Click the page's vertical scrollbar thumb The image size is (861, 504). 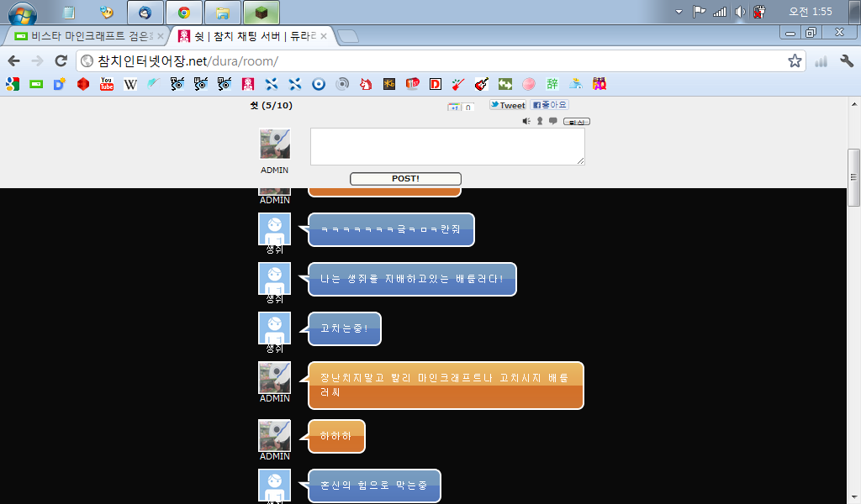pyautogui.click(x=853, y=177)
